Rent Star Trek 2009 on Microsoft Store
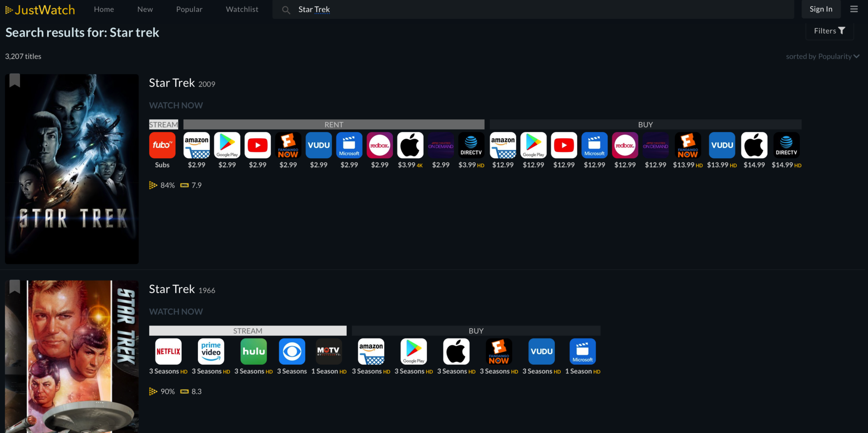Viewport: 868px width, 433px height. click(349, 145)
